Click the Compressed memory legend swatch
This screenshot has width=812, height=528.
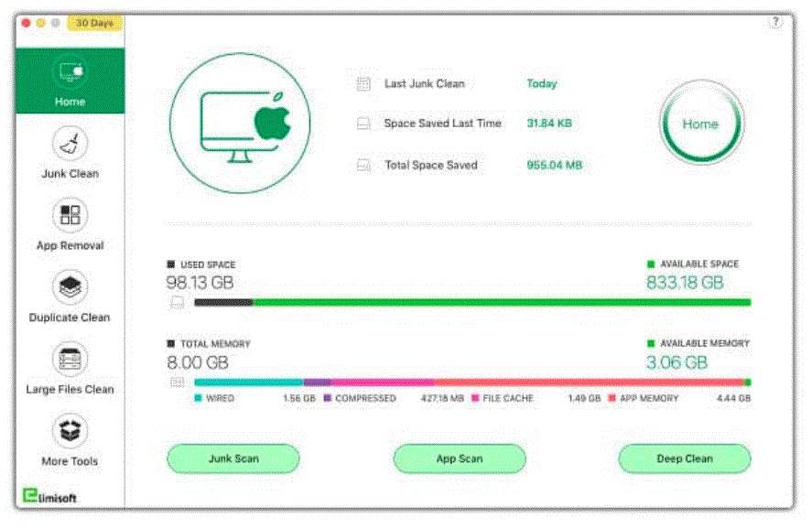[328, 398]
